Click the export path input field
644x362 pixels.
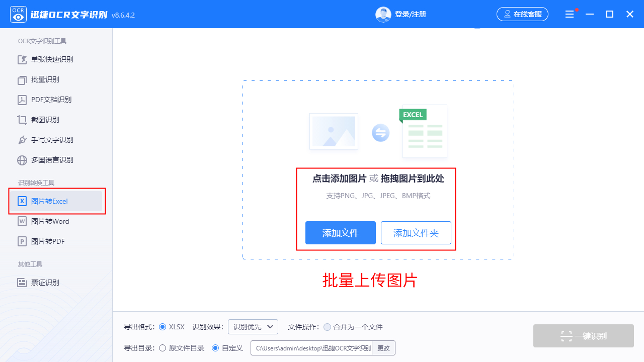pyautogui.click(x=311, y=348)
